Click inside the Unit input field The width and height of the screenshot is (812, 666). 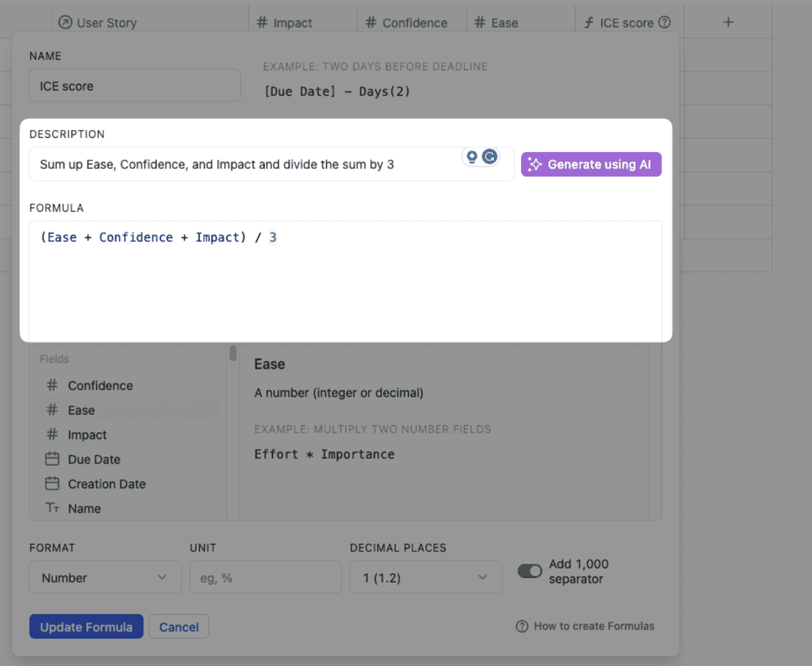pyautogui.click(x=265, y=578)
